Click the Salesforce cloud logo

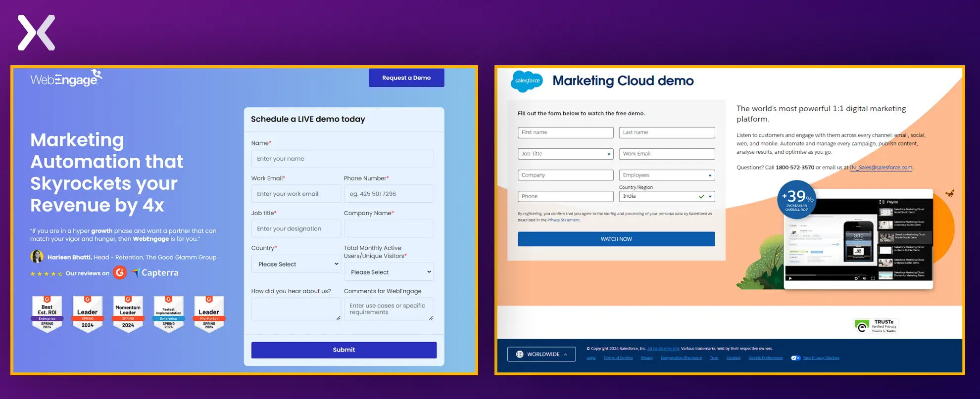[527, 81]
